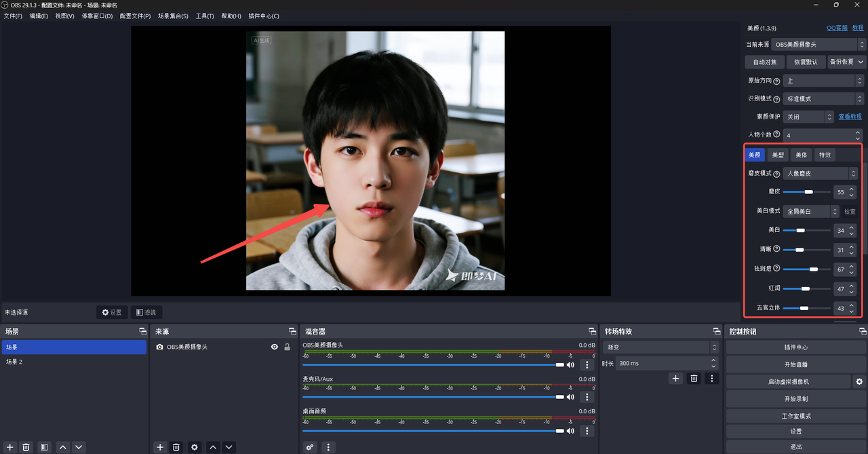Adjust the 磨皮 slider
This screenshot has width=868, height=454.
[806, 192]
